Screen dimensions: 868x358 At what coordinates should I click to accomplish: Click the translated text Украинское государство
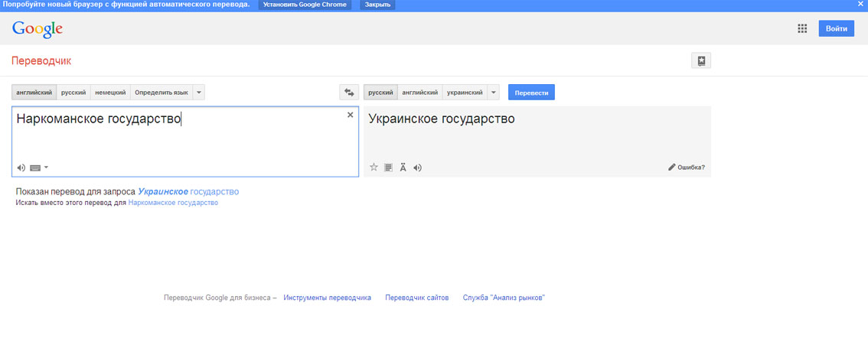pos(442,119)
